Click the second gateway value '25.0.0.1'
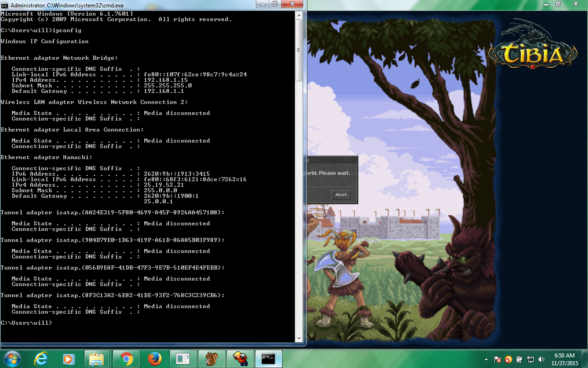The width and height of the screenshot is (588, 368). [158, 201]
